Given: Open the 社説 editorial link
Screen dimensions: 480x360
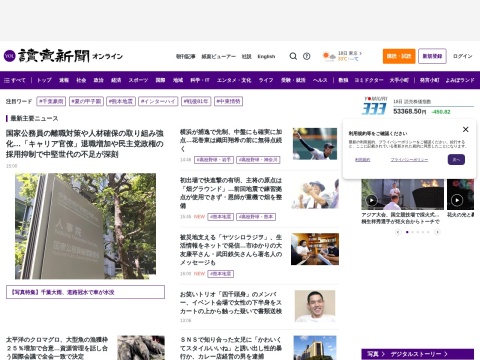Looking at the screenshot, I should [x=246, y=57].
